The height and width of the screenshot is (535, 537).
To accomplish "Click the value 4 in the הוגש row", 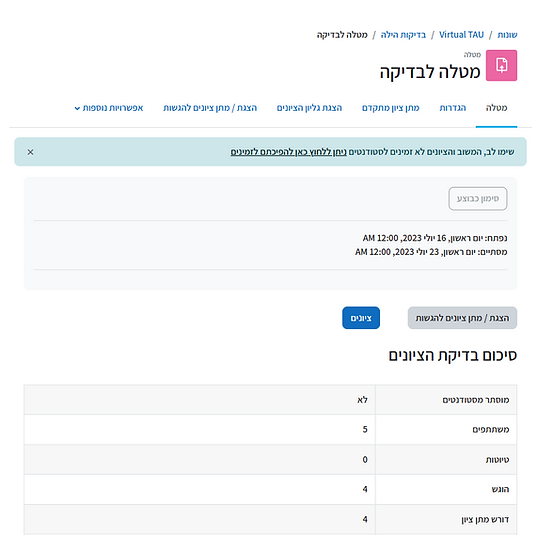I will (365, 489).
